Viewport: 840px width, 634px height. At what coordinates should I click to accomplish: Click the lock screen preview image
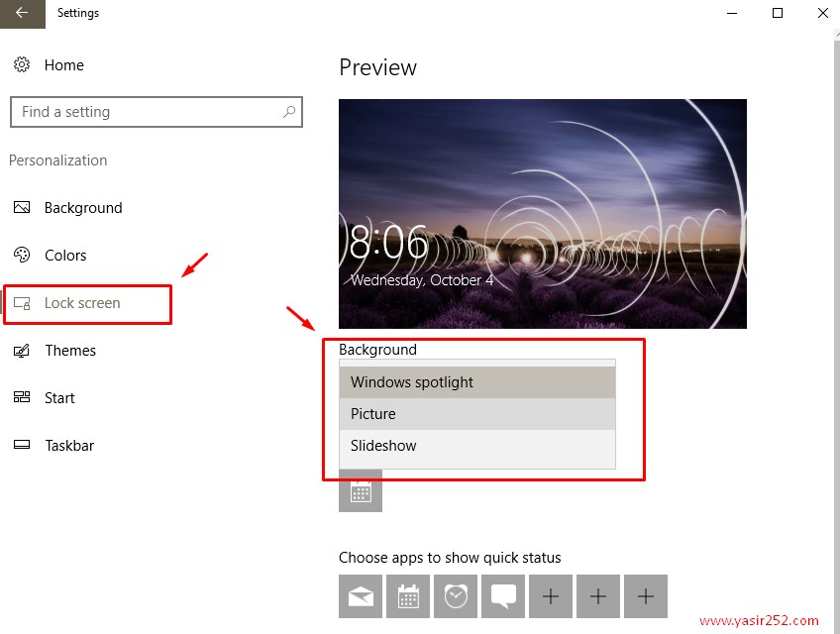coord(543,213)
